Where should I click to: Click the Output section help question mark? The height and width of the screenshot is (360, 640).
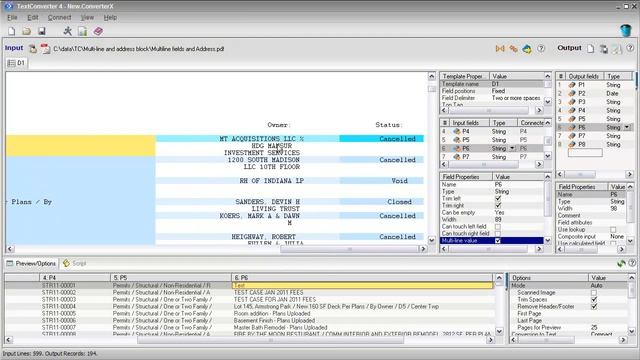pos(630,48)
